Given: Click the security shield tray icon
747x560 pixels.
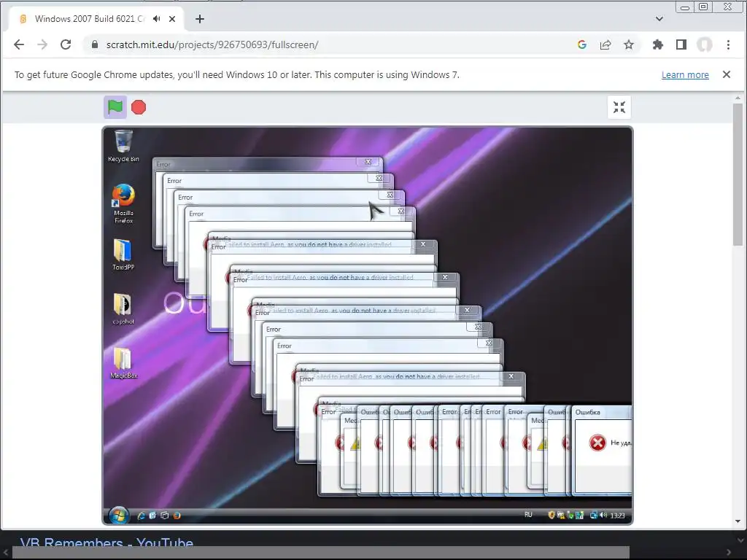Looking at the screenshot, I should tap(551, 515).
